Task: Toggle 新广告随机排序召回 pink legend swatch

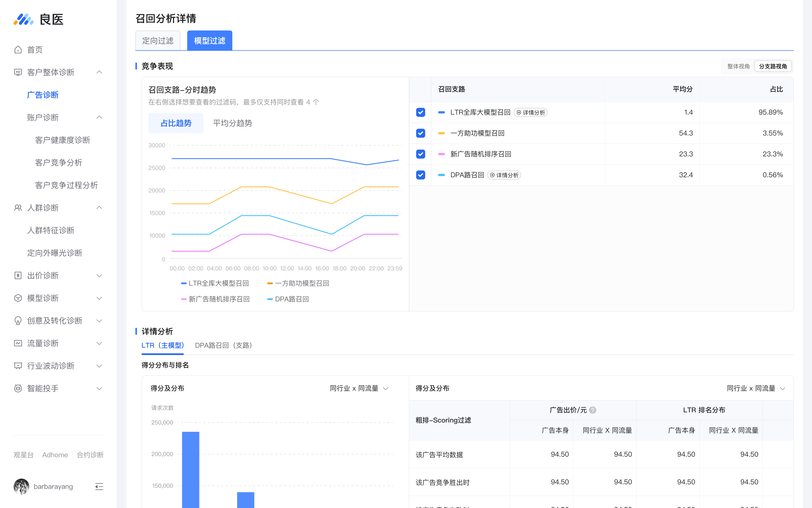Action: pyautogui.click(x=183, y=299)
